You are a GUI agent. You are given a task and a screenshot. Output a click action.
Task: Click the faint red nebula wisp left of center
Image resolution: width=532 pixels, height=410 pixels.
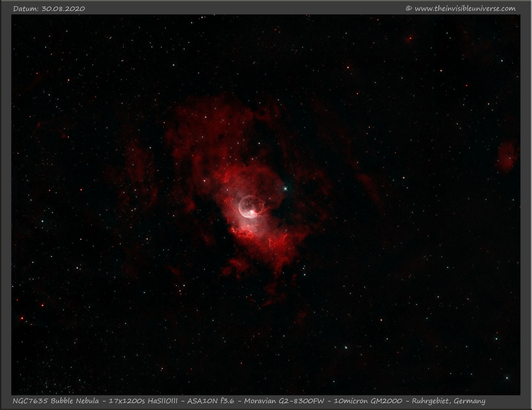click(139, 170)
